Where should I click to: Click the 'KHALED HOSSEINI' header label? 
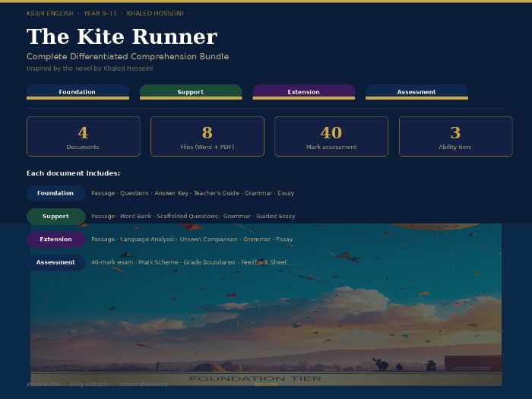point(155,14)
